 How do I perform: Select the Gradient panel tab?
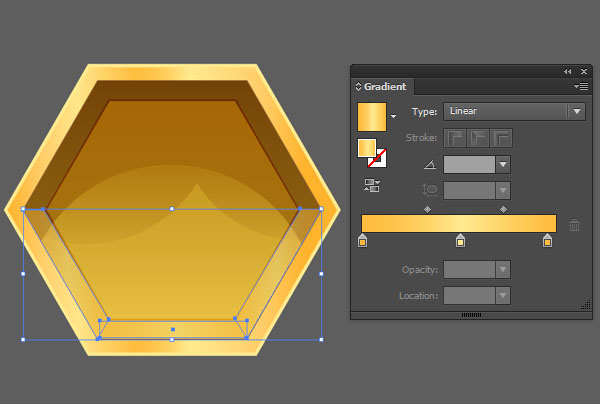click(383, 87)
